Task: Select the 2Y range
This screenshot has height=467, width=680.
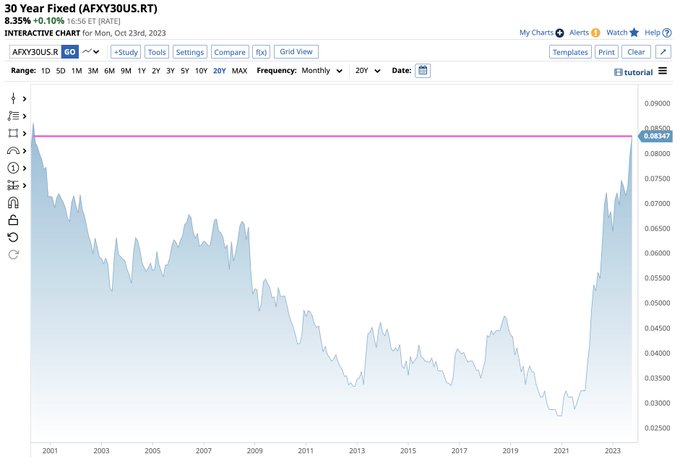Action: point(156,71)
